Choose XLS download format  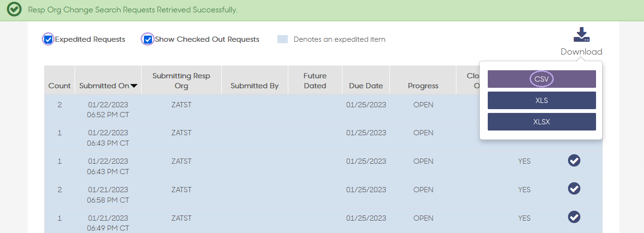541,100
